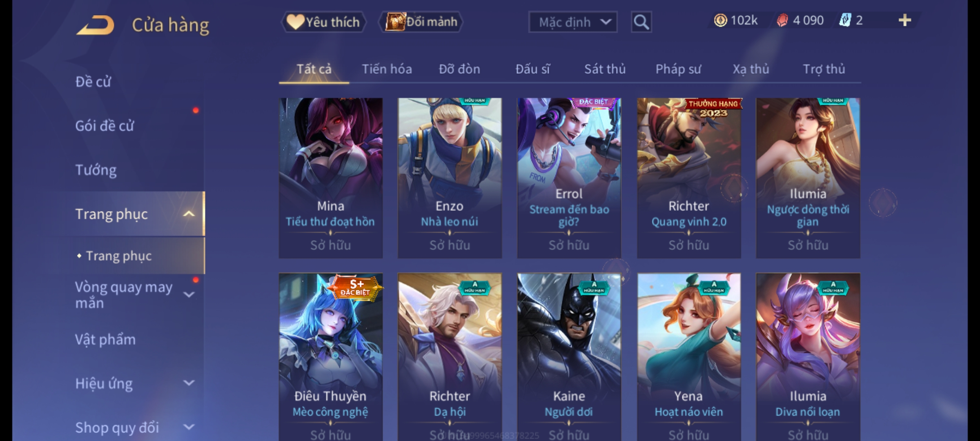Tap the red ruby currency icon
Image resolution: width=980 pixels, height=441 pixels.
click(x=782, y=20)
